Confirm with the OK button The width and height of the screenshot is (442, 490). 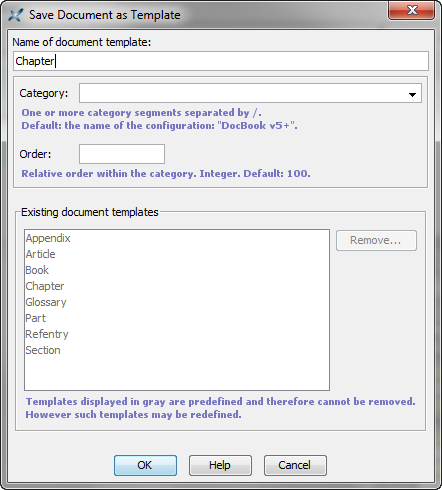[145, 465]
